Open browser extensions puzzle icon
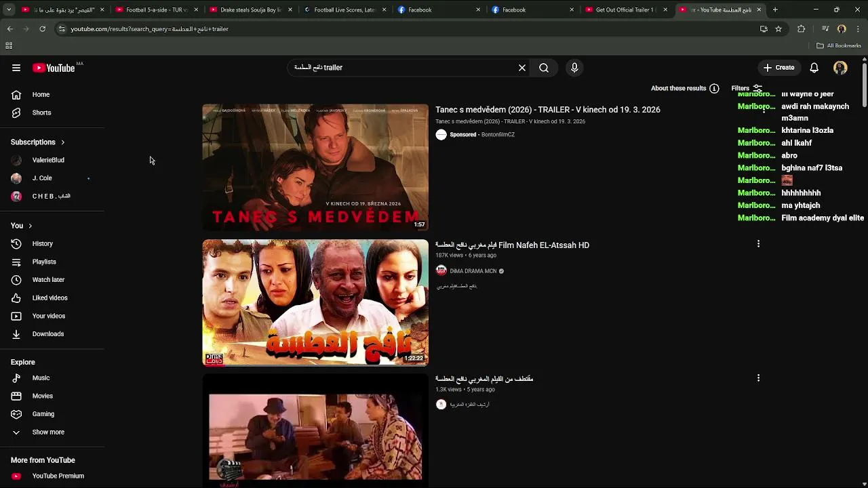 click(802, 29)
